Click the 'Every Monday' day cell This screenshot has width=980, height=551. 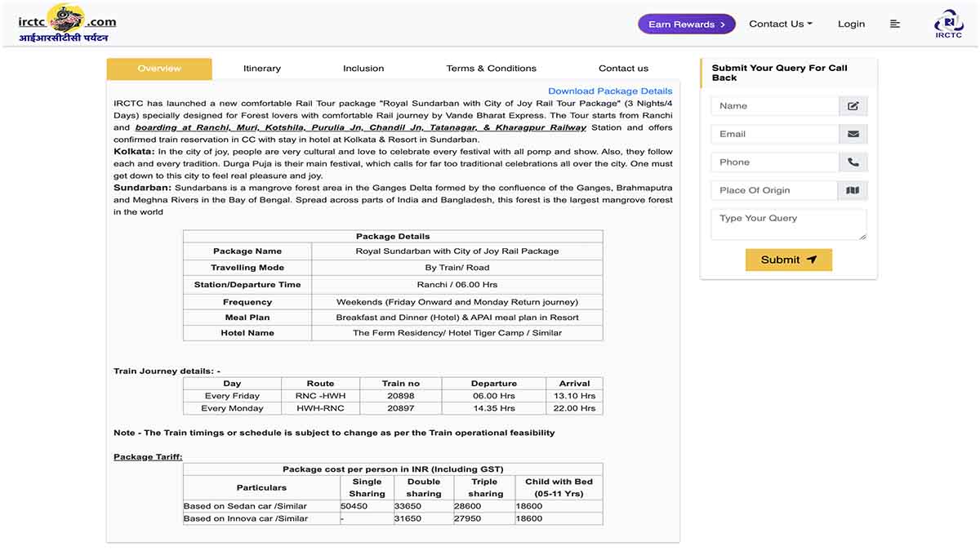232,408
